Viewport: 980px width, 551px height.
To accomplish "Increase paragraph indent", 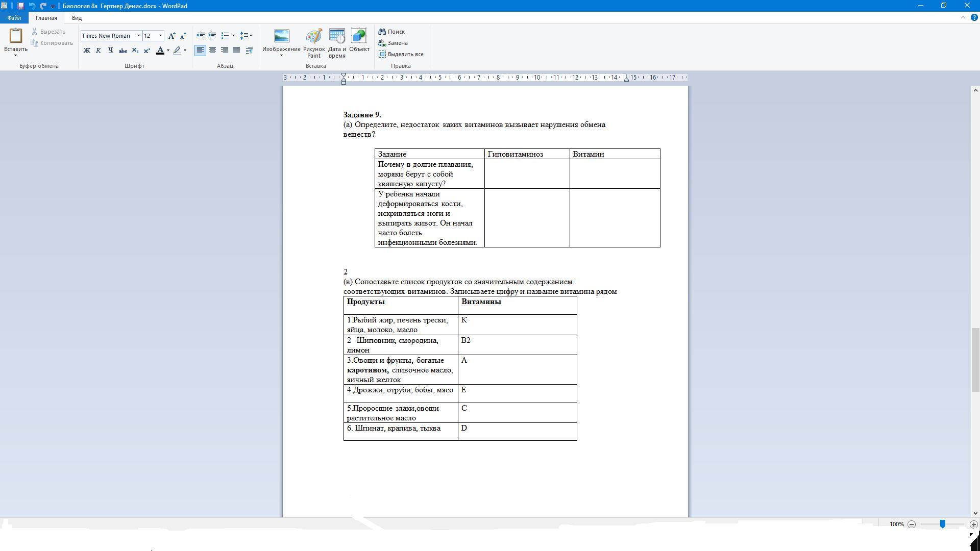I will point(212,36).
